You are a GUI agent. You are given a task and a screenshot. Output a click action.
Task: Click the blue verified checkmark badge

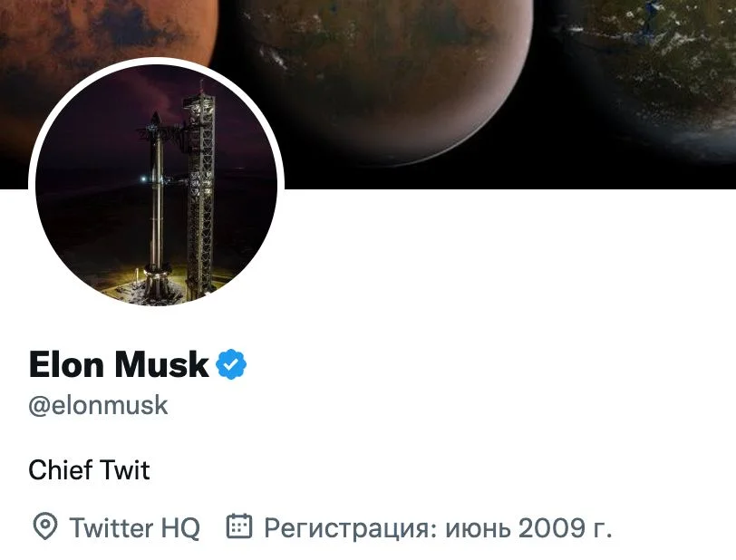[231, 365]
